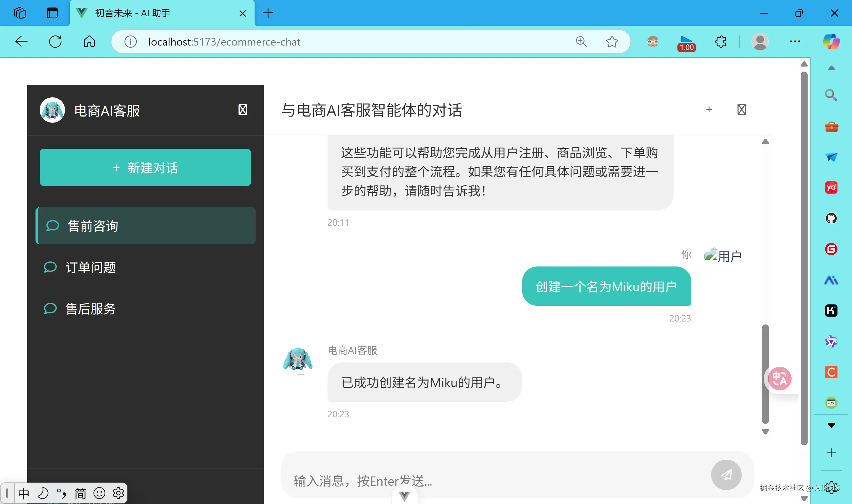Open the emoji panel in the IME bar
852x504 pixels.
pos(99,493)
